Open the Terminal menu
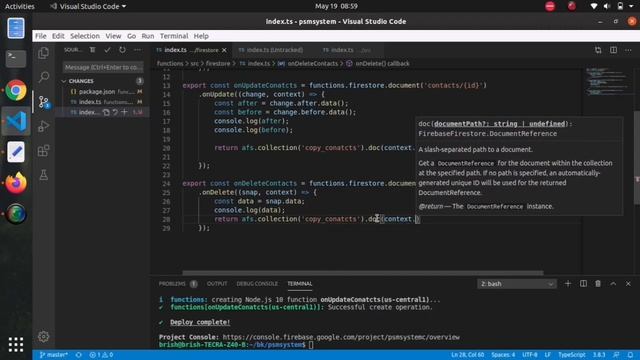This screenshot has height=360, width=640. pyautogui.click(x=174, y=36)
